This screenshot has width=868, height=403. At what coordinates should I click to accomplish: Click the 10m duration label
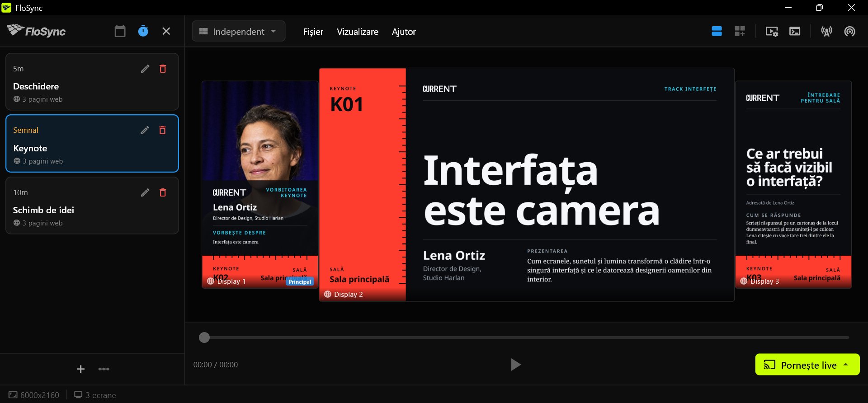coord(20,192)
